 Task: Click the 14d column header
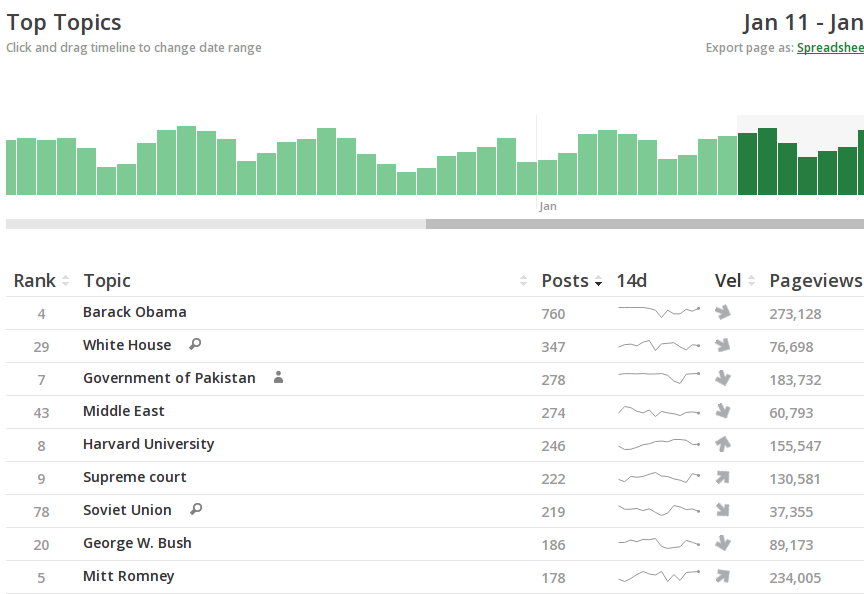click(632, 281)
